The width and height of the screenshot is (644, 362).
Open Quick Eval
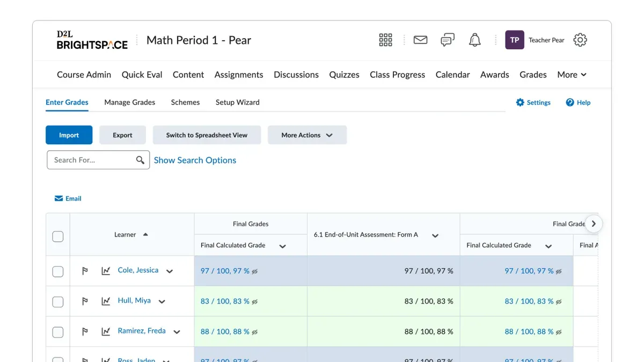[x=142, y=75]
